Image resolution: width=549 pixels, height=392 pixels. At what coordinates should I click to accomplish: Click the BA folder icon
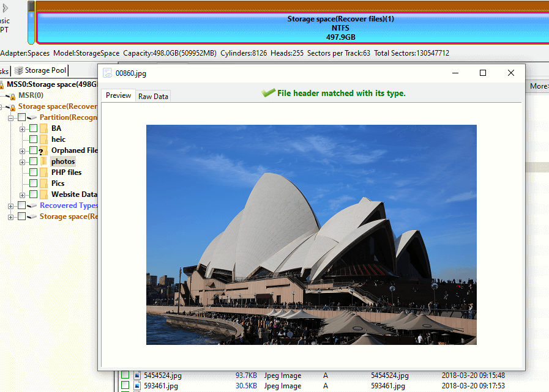point(43,128)
